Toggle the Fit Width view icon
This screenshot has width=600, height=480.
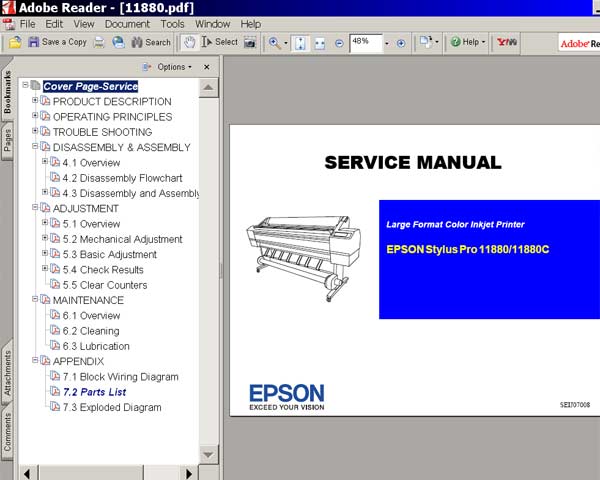click(320, 43)
